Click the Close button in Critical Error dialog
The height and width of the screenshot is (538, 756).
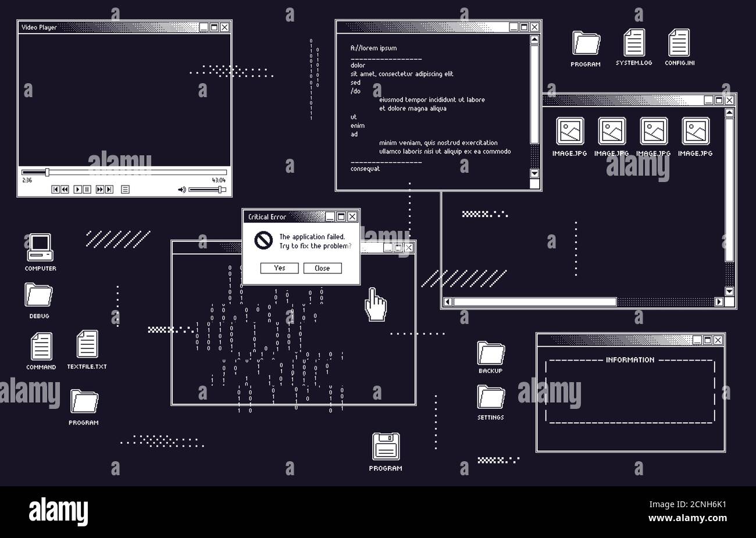click(x=322, y=268)
